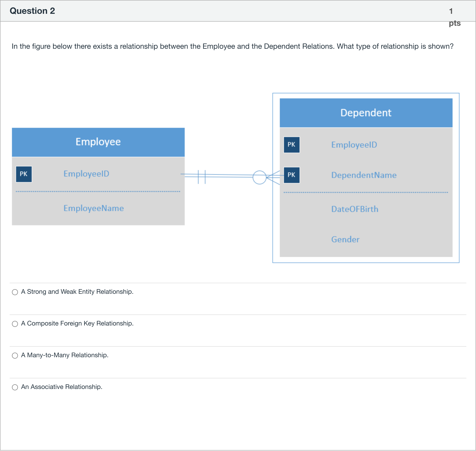The height and width of the screenshot is (451, 476).
Task: Click the EmployeeID attribute text in the Dependent table
Action: click(x=354, y=145)
